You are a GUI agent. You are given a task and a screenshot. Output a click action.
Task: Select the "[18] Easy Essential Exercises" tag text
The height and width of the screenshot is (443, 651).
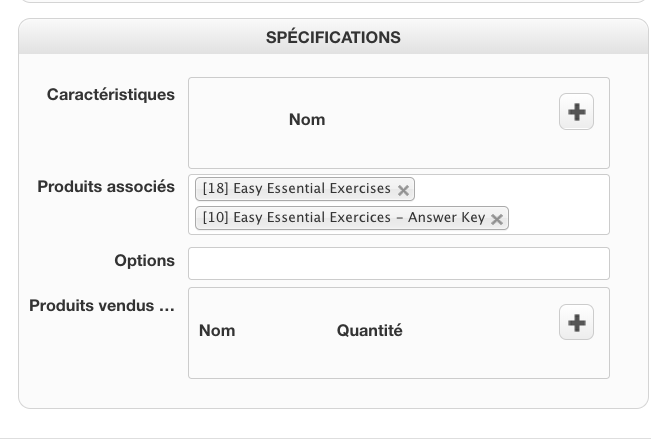click(296, 189)
